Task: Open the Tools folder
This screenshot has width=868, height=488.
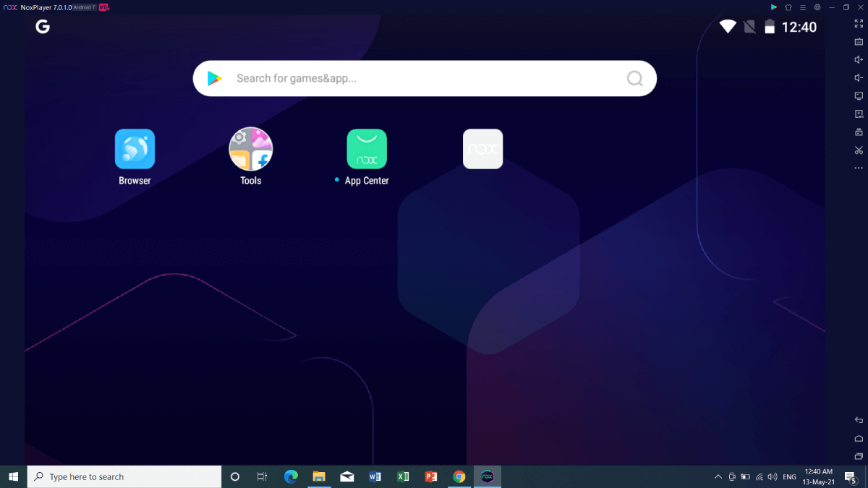Action: pyautogui.click(x=250, y=149)
